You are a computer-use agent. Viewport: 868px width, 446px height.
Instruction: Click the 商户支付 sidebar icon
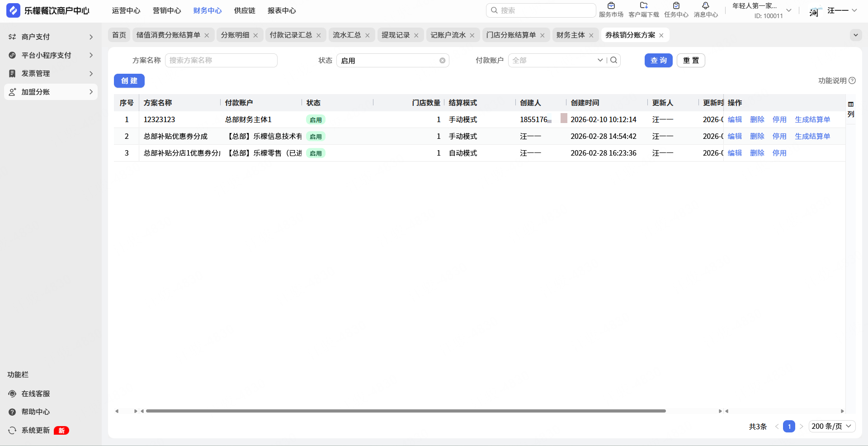[12, 37]
